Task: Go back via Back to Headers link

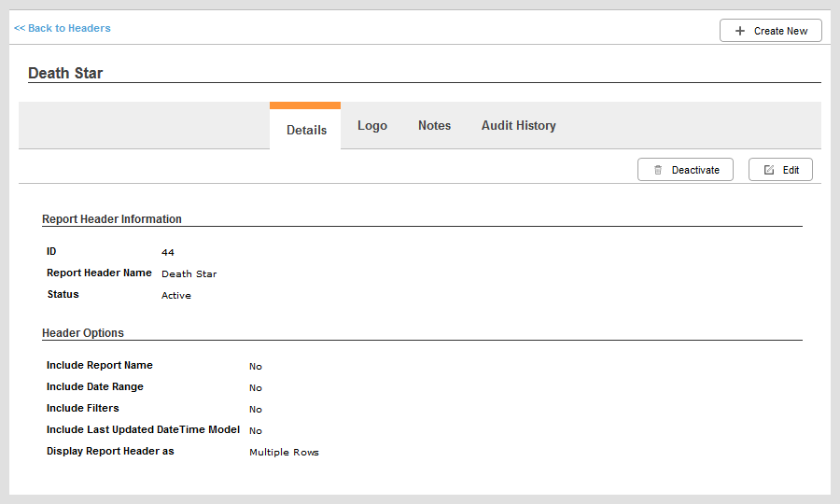Action: coord(63,28)
